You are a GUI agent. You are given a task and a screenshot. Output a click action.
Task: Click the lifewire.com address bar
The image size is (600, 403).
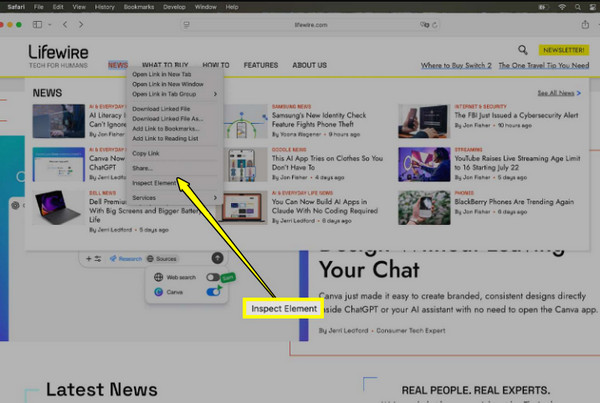[299, 23]
